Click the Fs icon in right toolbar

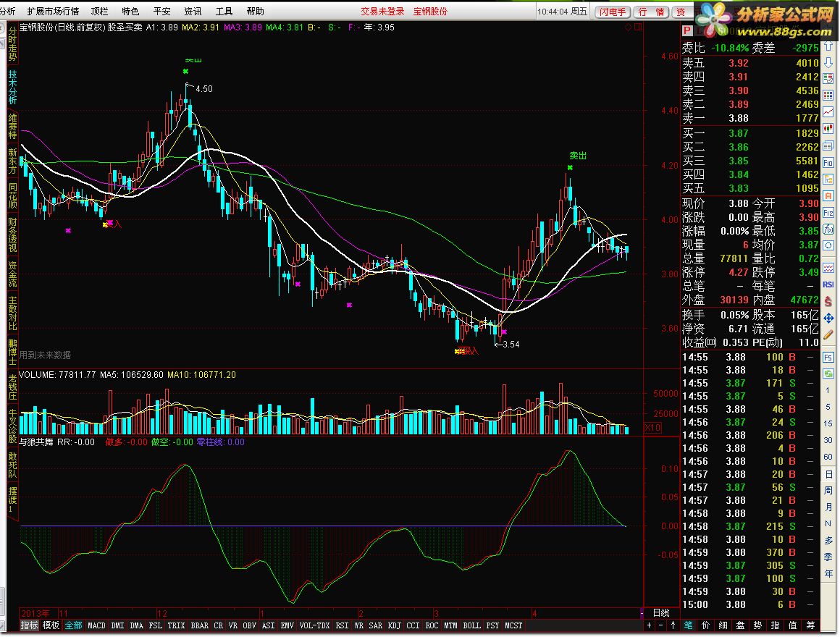pos(828,357)
